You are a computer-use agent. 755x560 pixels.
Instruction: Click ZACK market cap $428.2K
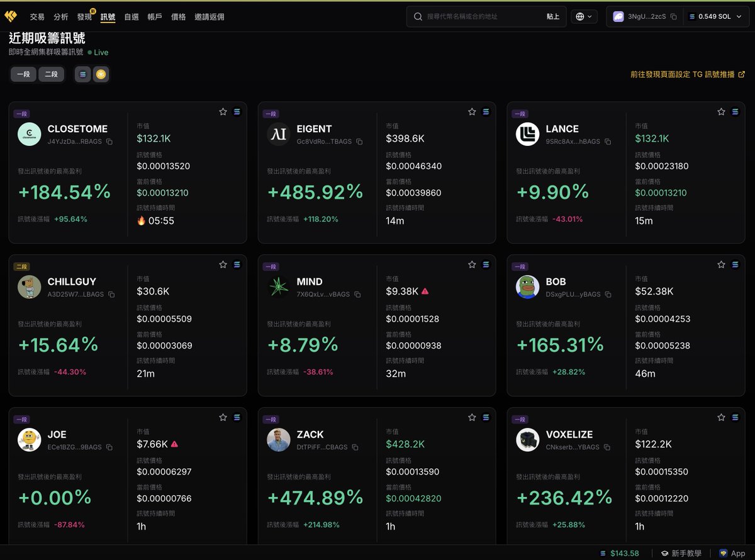(x=405, y=444)
